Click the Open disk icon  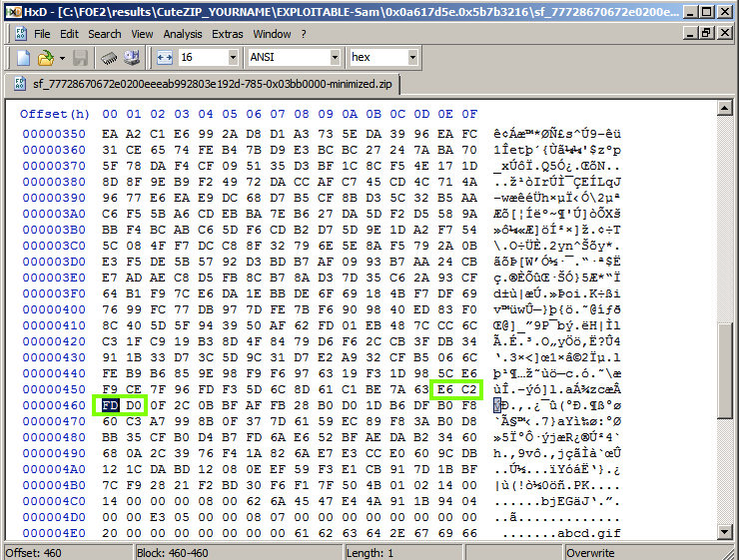click(x=132, y=58)
